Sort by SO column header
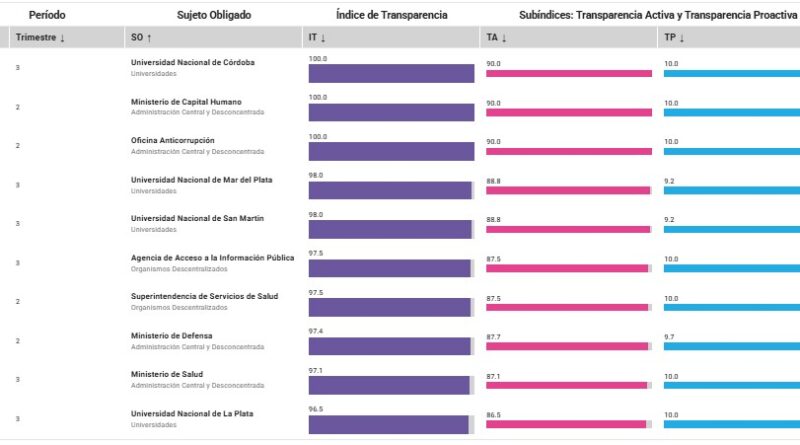 (x=142, y=38)
